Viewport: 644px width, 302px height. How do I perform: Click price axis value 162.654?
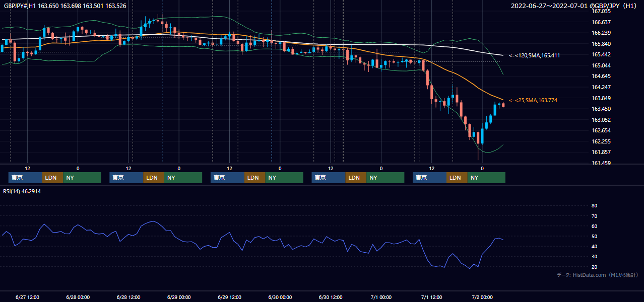point(601,131)
